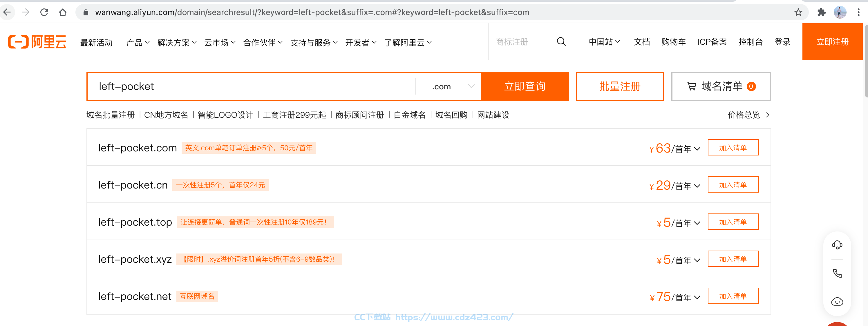Add left-pocket.cn to list
This screenshot has height=326, width=868.
[733, 184]
